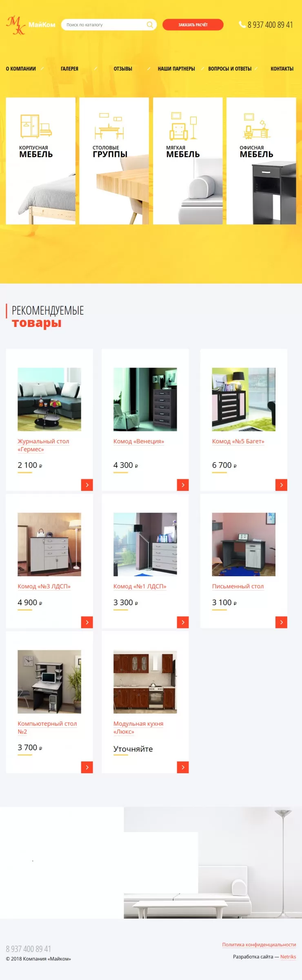Open the Мягкая мебель armchair icon
Viewport: 302px width, 980px height.
point(183,126)
